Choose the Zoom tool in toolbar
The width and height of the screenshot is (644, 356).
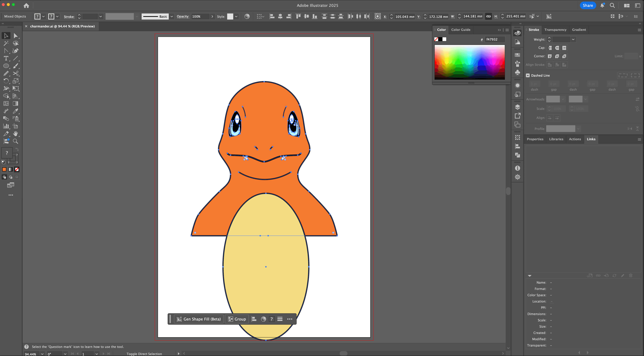pyautogui.click(x=15, y=141)
